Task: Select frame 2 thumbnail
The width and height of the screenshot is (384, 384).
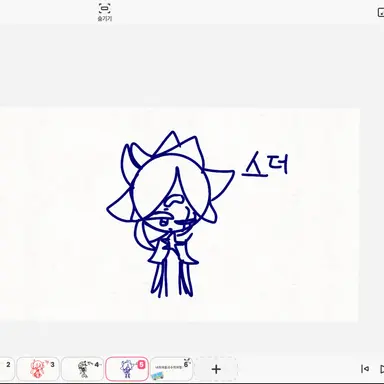Action: 7,369
